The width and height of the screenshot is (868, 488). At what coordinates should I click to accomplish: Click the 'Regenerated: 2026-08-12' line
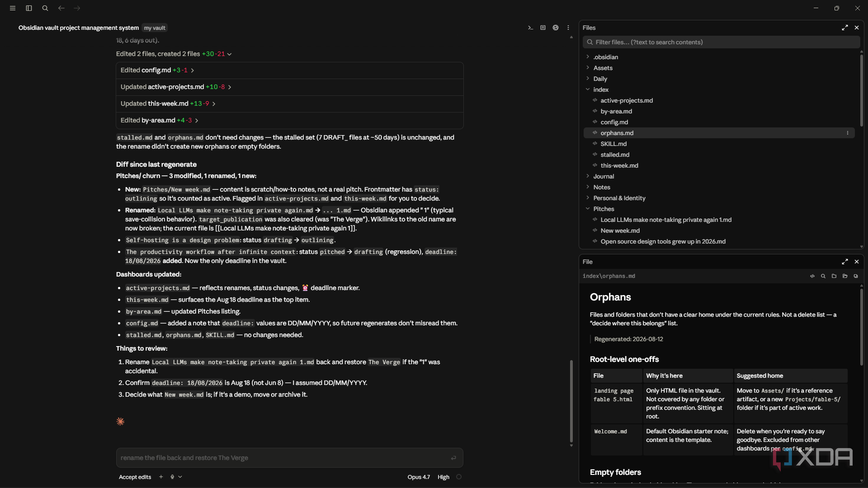coord(628,339)
